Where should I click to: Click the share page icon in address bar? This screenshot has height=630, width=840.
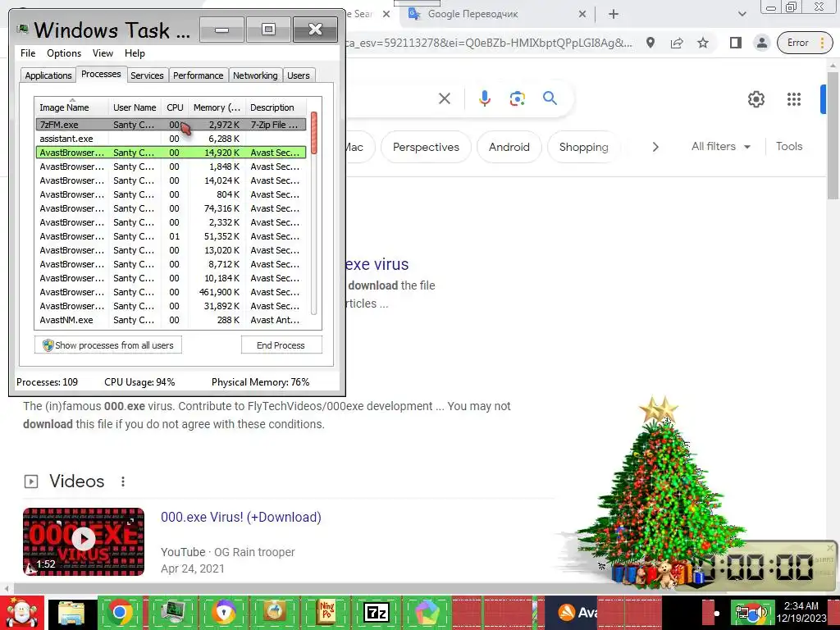[677, 43]
